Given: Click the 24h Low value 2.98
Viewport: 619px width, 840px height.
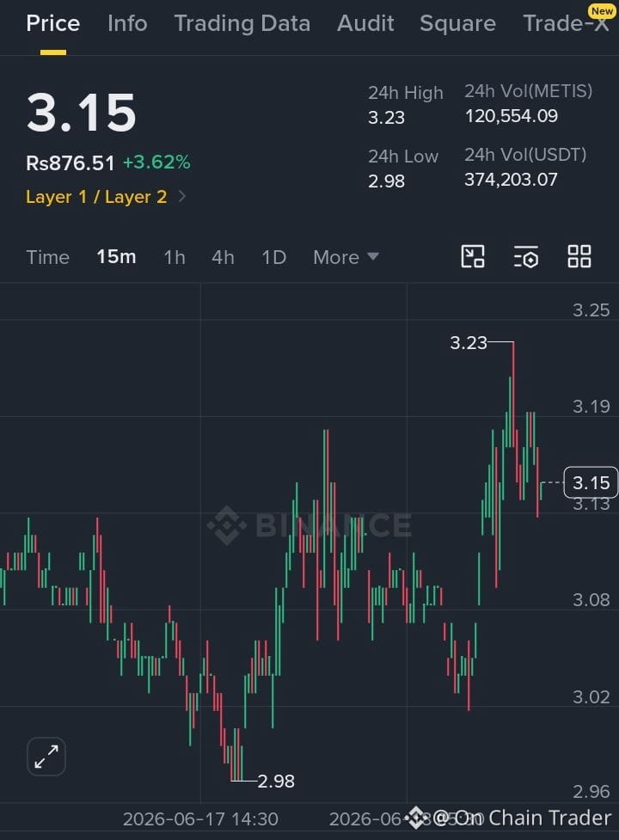Looking at the screenshot, I should [x=386, y=181].
